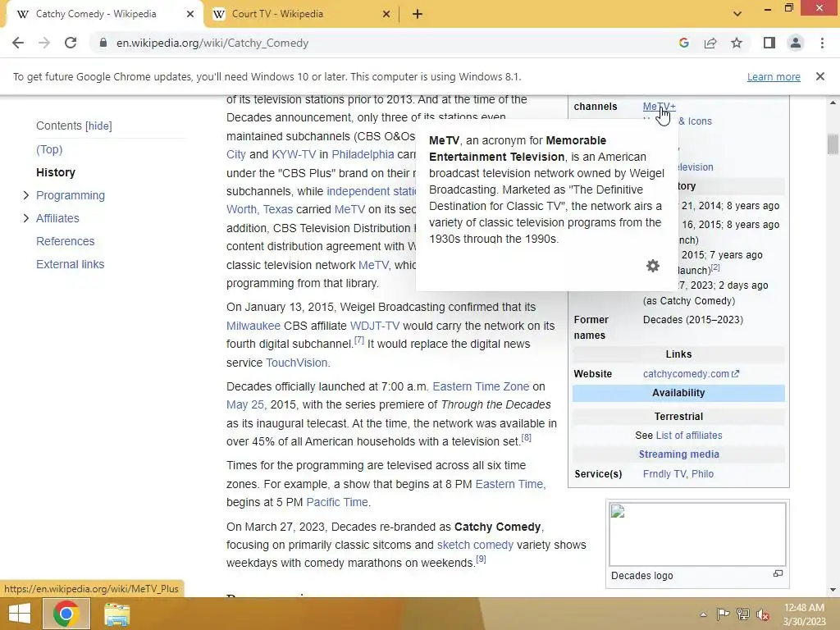The image size is (840, 630).
Task: Open the sketch comedy link
Action: pyautogui.click(x=475, y=545)
